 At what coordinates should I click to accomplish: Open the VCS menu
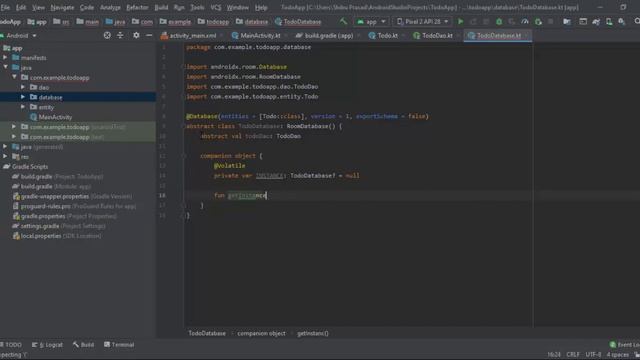pyautogui.click(x=216, y=7)
